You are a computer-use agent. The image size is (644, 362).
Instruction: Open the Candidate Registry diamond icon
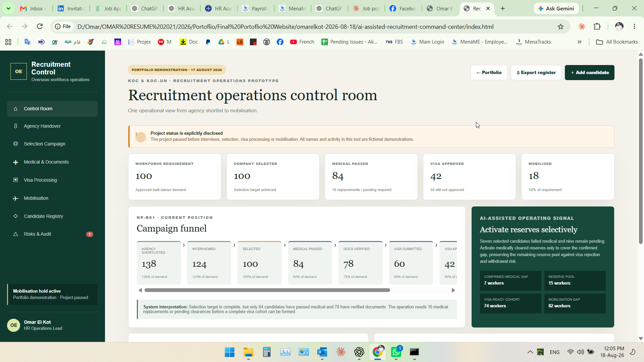(x=15, y=216)
